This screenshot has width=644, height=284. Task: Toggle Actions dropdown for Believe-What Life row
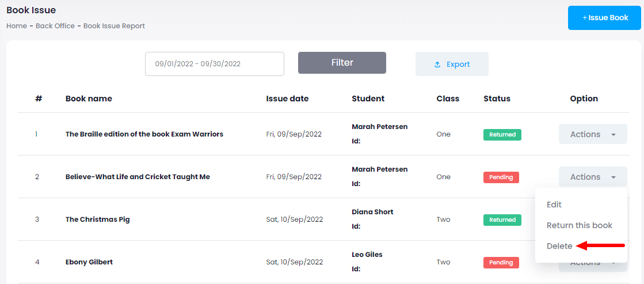pyautogui.click(x=592, y=177)
